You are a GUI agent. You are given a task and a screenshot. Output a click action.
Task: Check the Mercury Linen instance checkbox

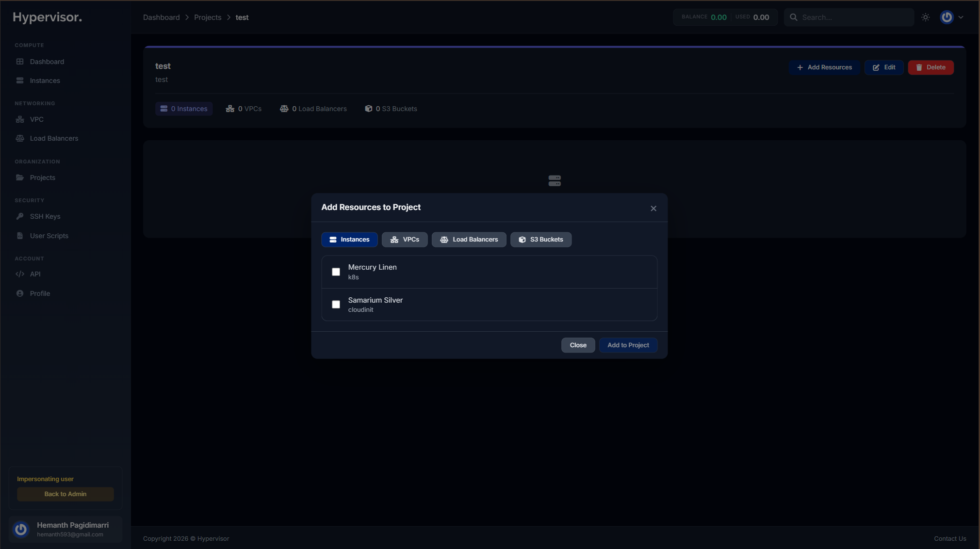click(x=336, y=272)
